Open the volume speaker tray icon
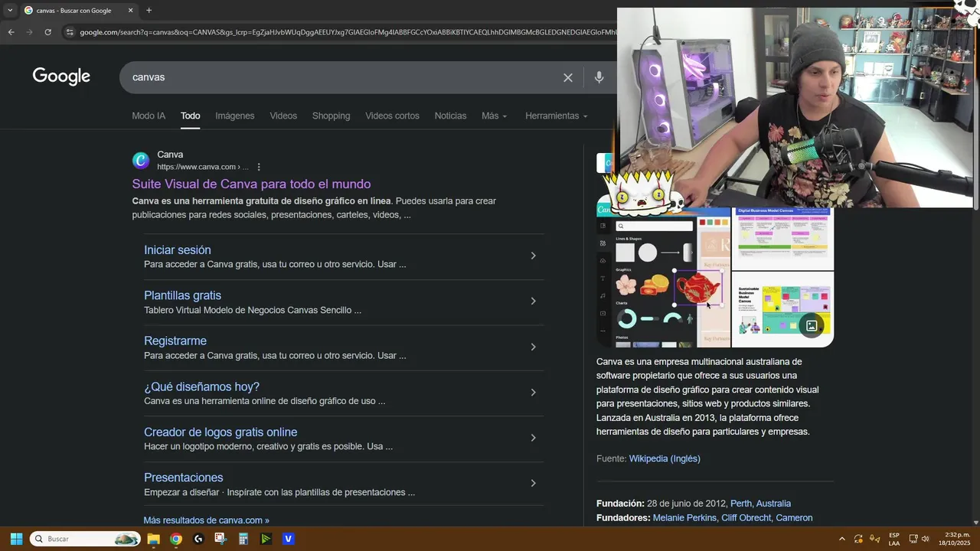Viewport: 980px width, 551px height. pos(926,539)
